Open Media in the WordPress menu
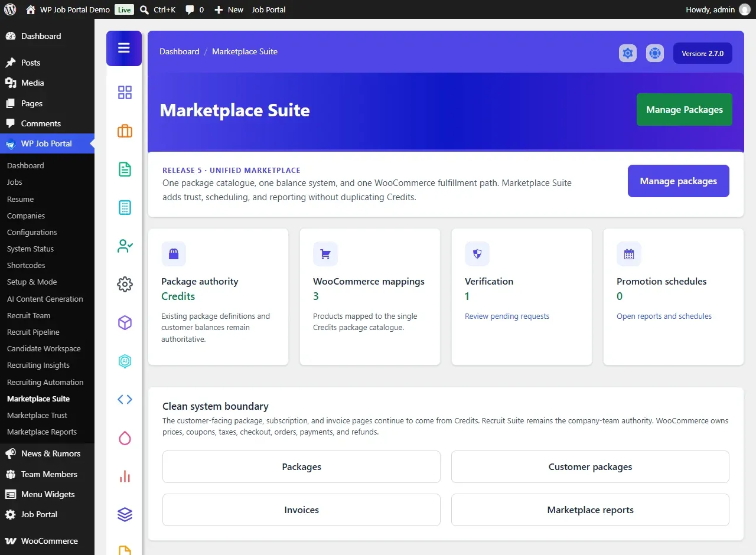The width and height of the screenshot is (756, 555). point(47,83)
